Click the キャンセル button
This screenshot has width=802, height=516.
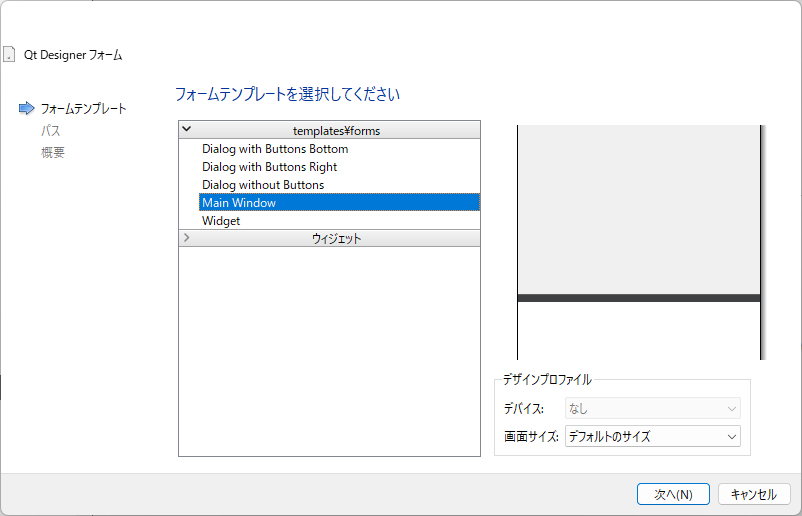click(754, 495)
